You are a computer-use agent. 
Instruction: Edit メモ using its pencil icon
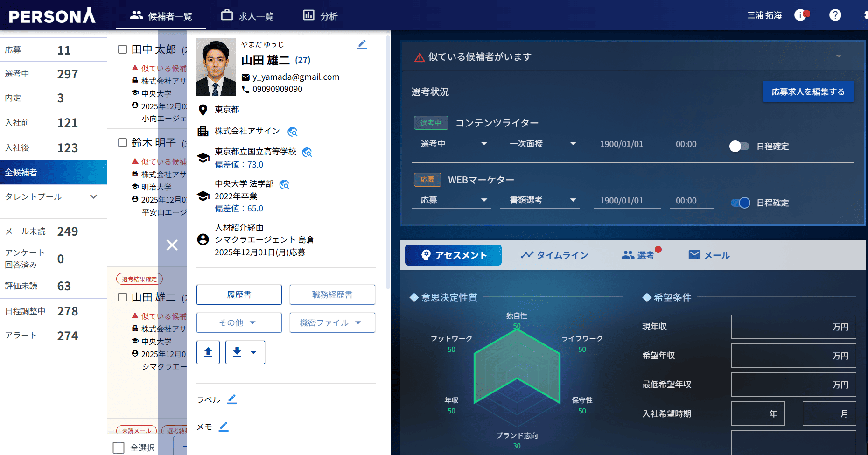pos(224,426)
